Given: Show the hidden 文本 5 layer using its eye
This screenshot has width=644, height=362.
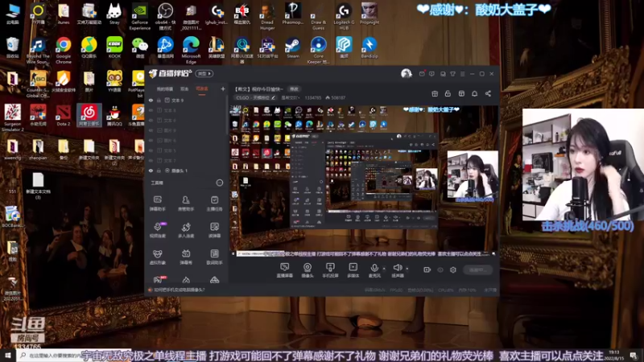Looking at the screenshot, I should 151,150.
